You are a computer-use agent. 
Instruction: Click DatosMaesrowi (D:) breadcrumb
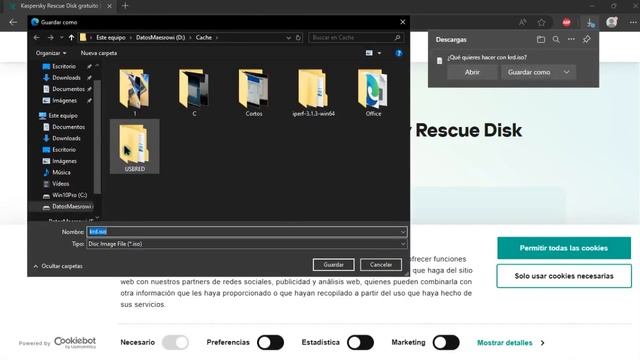point(160,38)
